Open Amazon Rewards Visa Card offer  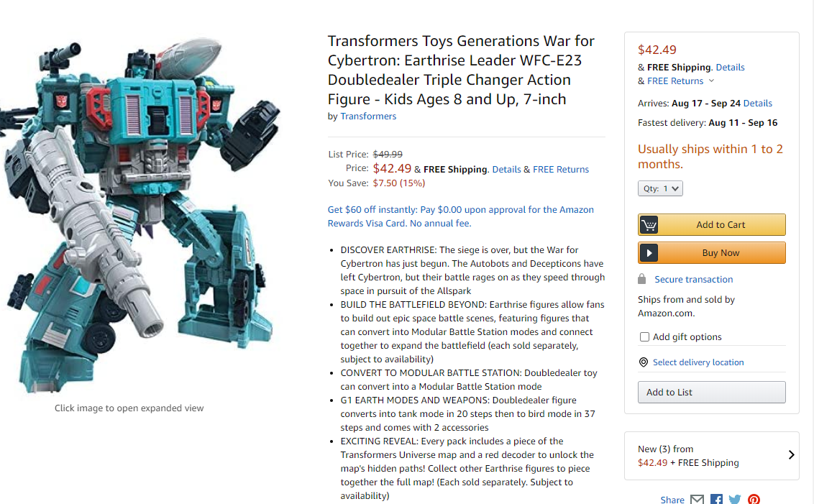click(460, 216)
